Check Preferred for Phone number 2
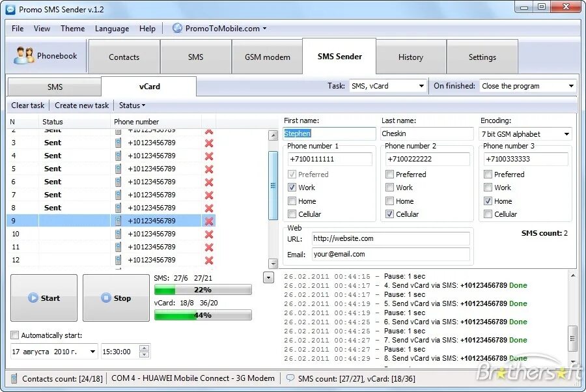 pos(390,174)
